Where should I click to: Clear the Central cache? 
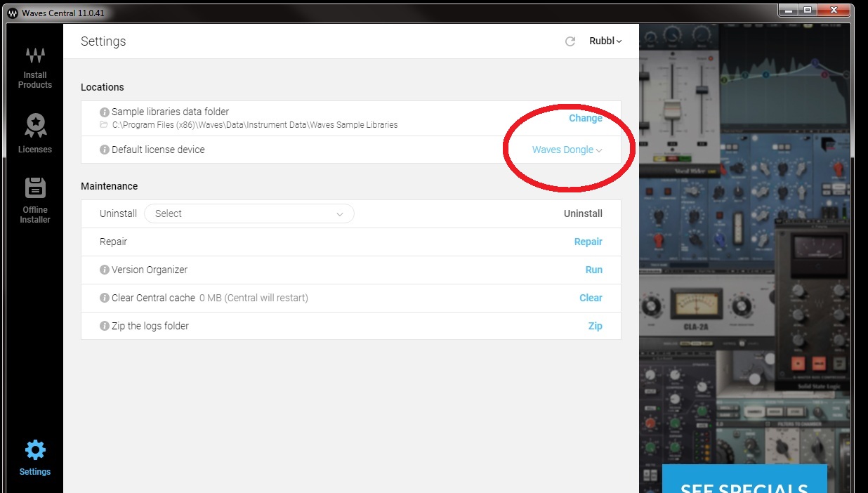[x=591, y=298]
